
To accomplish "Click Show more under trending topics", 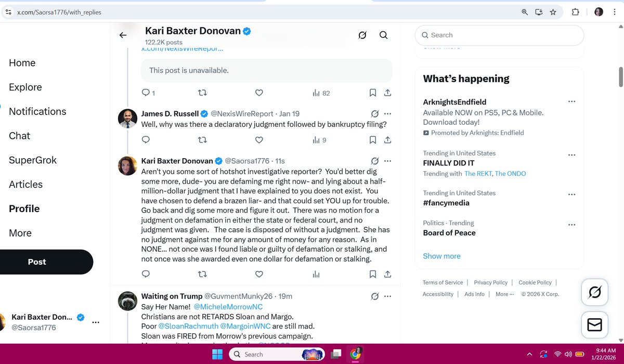I will pyautogui.click(x=441, y=256).
